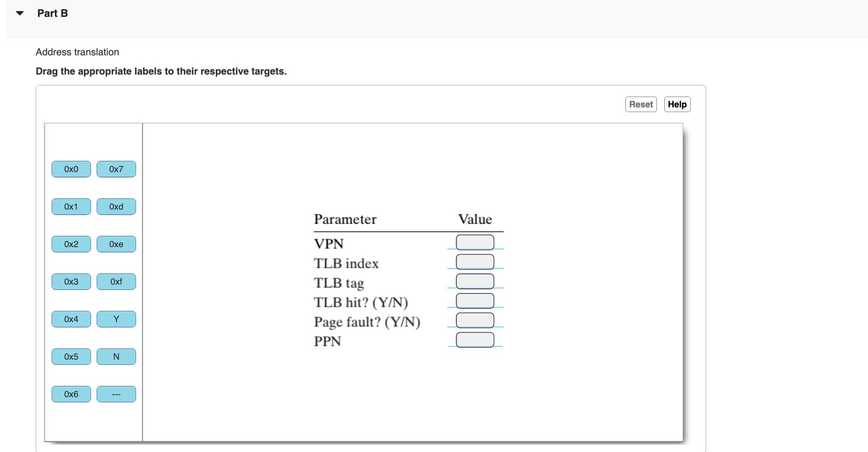
Task: Collapse the Part B section
Action: [19, 13]
